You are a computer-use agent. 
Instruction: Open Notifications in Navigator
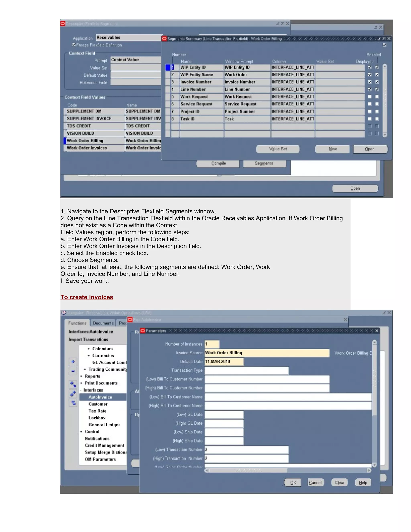coord(97,438)
